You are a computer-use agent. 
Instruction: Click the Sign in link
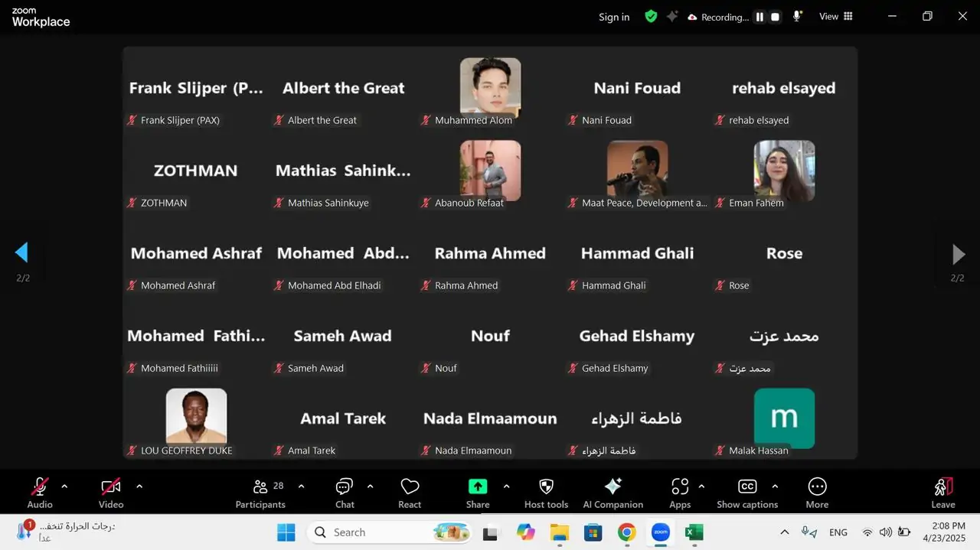(x=614, y=17)
